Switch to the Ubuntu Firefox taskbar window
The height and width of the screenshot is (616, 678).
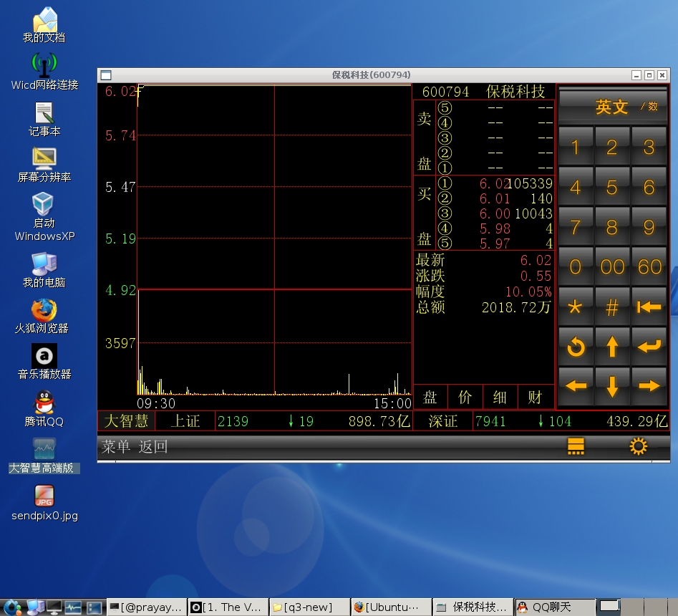(392, 607)
